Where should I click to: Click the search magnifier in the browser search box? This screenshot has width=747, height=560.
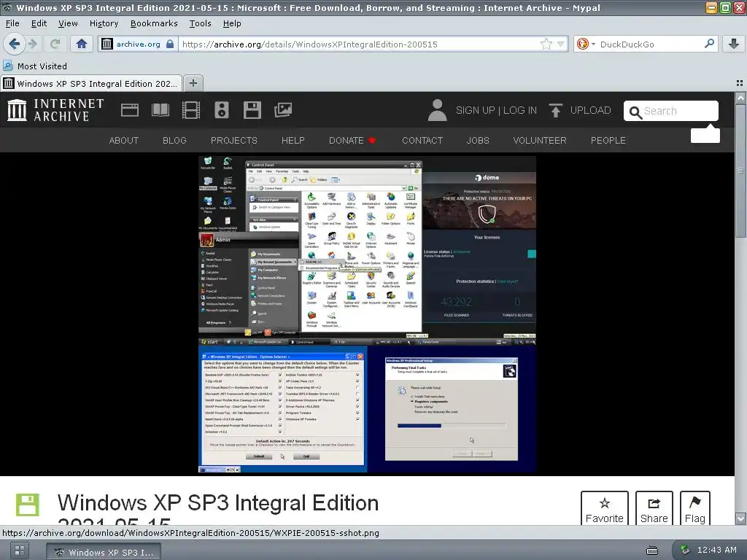coord(709,44)
